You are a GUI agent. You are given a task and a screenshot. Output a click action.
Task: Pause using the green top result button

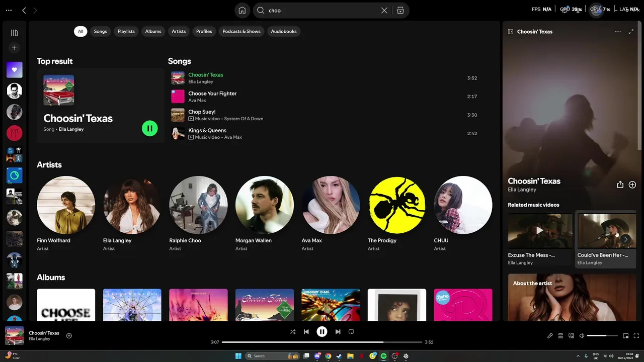click(149, 128)
